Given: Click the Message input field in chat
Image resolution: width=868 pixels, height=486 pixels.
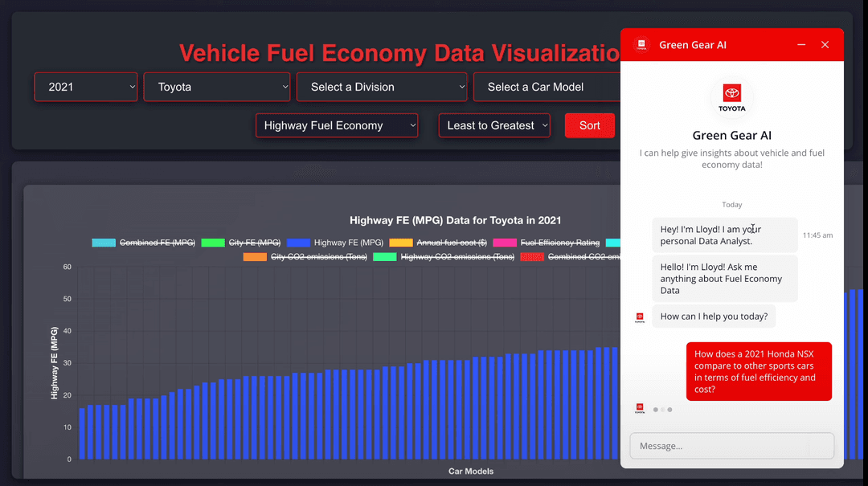Looking at the screenshot, I should click(x=731, y=446).
